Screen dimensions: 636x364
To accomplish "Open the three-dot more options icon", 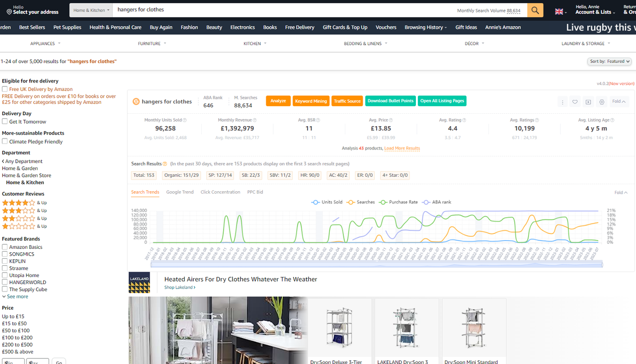I will tap(562, 102).
